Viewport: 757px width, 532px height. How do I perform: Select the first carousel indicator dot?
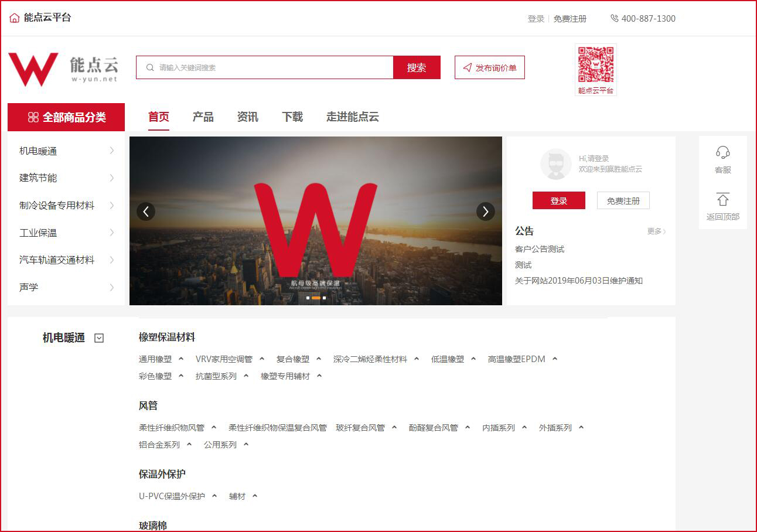pyautogui.click(x=308, y=298)
